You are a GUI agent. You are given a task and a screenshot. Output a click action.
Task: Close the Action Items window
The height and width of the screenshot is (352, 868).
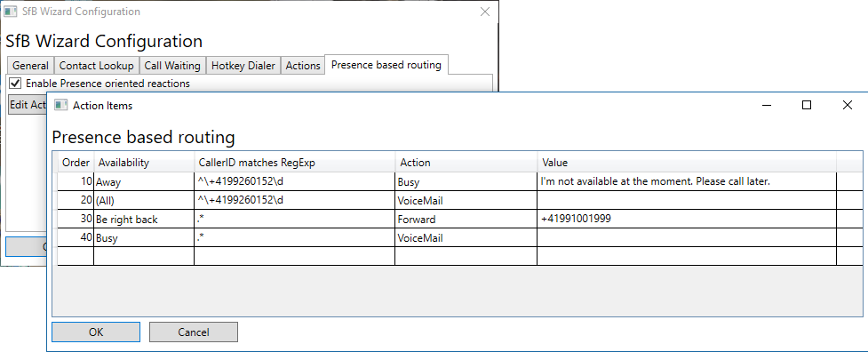847,105
